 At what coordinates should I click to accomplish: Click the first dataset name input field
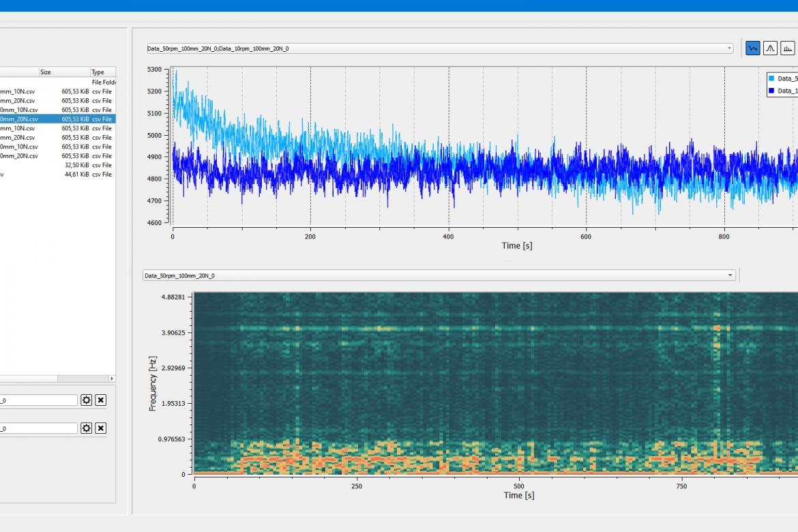[x=38, y=400]
